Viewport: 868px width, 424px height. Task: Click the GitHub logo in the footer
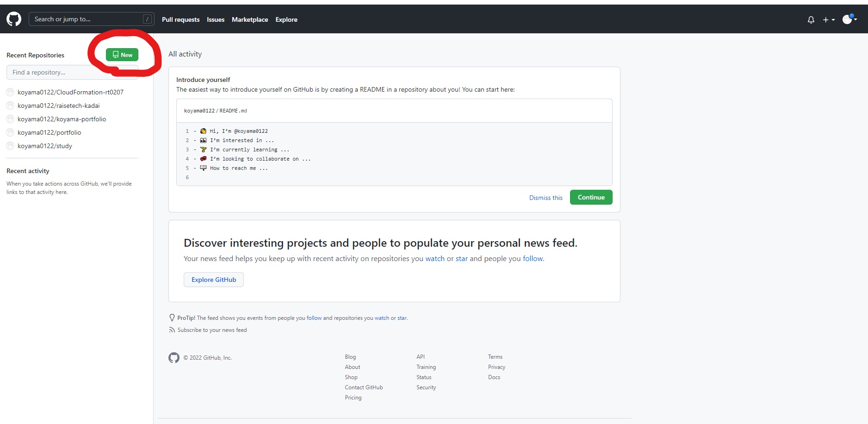[x=174, y=357]
